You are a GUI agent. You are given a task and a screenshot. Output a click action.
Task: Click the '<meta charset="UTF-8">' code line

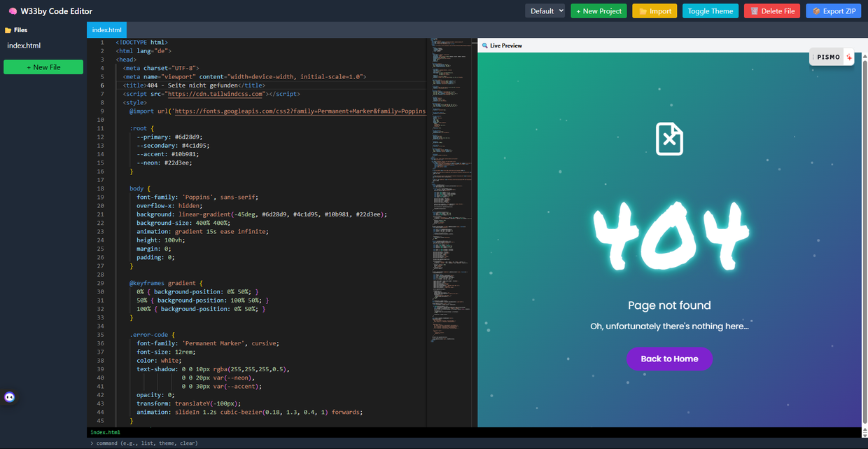point(161,68)
